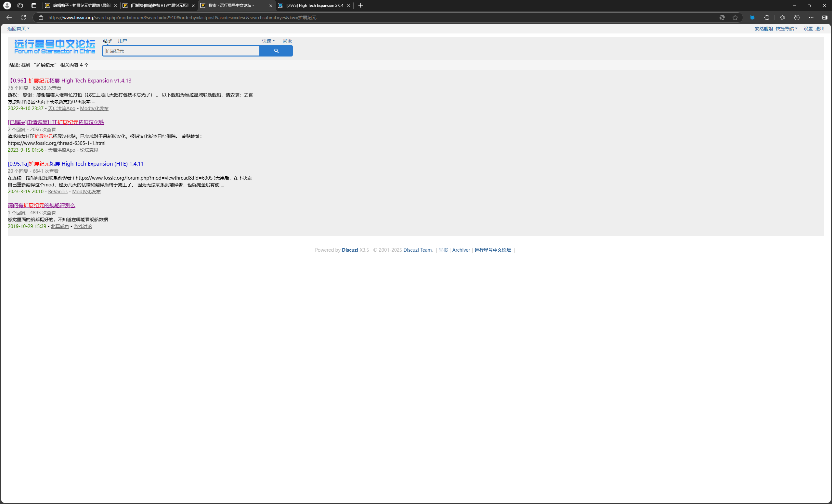Expand the 快速 search mode dropdown
This screenshot has height=504, width=832.
tap(268, 41)
